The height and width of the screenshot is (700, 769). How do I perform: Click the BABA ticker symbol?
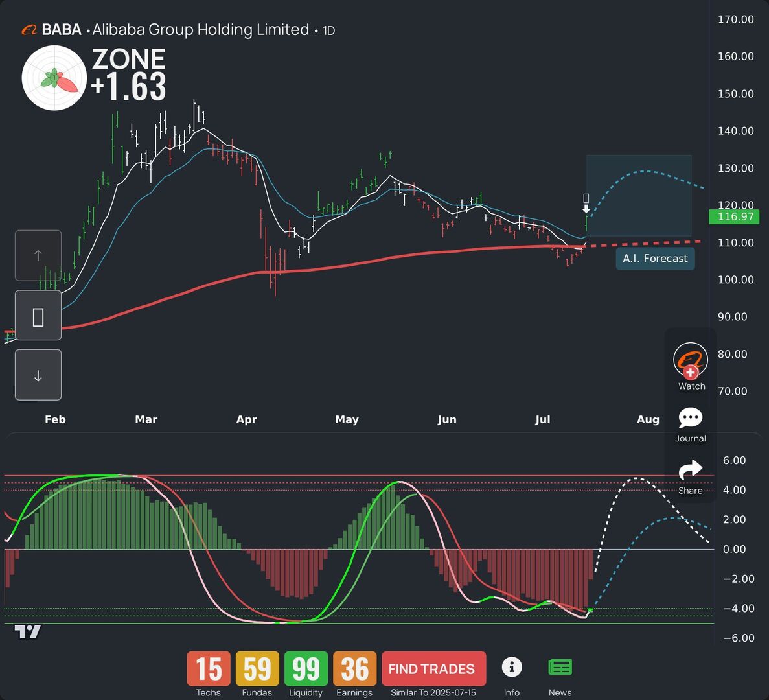62,30
